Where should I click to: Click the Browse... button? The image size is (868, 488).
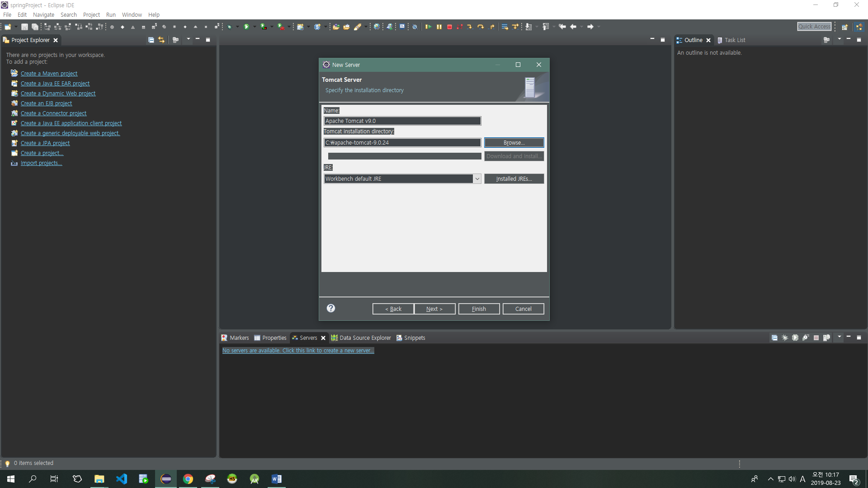(x=514, y=143)
